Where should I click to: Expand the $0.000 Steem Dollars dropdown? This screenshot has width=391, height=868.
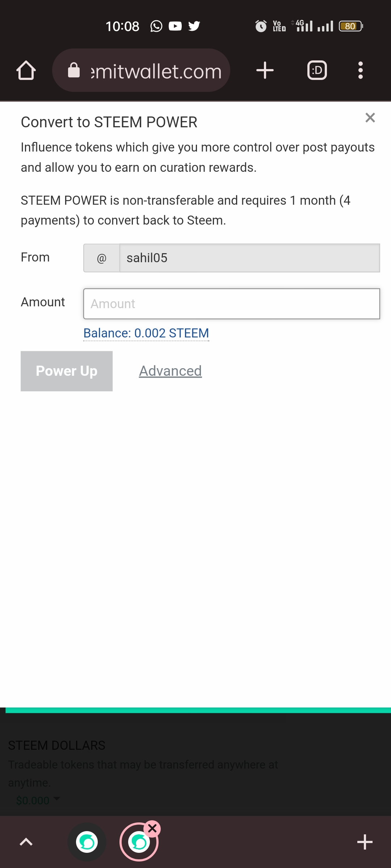(x=38, y=800)
